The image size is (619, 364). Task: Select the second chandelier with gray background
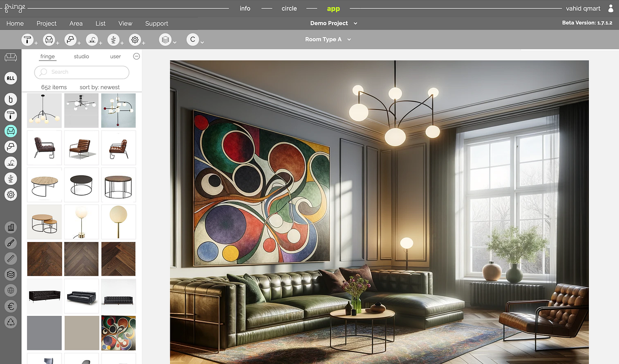81,110
